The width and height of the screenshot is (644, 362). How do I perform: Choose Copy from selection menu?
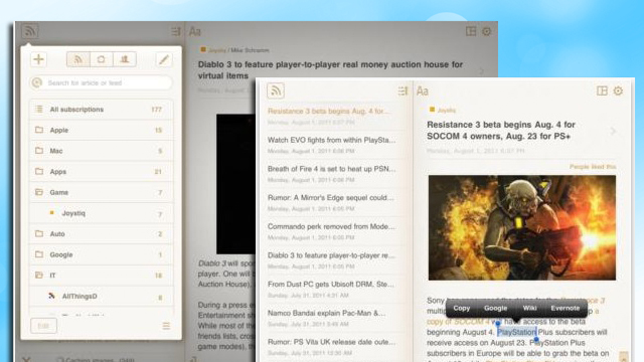[x=462, y=308]
